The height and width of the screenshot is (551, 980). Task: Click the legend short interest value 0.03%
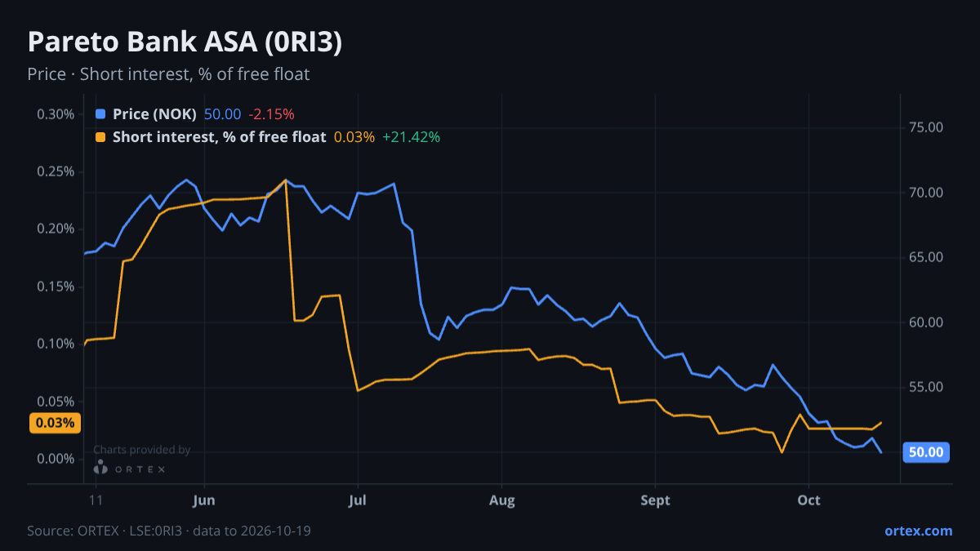tap(354, 137)
